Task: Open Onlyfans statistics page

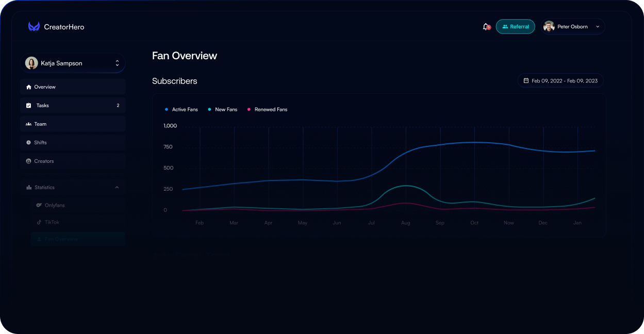Action: (x=55, y=206)
